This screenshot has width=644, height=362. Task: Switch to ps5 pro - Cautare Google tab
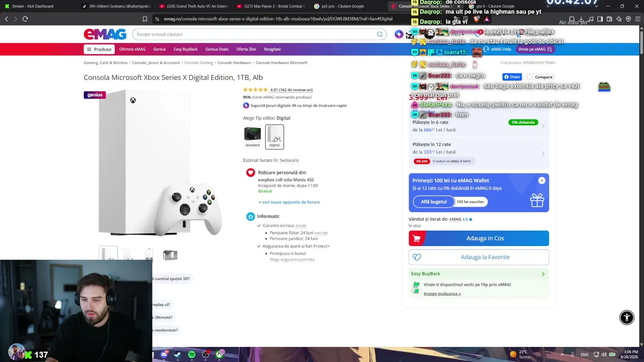point(348,6)
